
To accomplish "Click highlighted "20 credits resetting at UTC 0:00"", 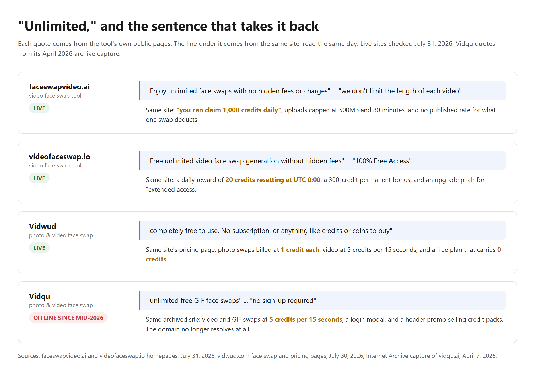I will click(x=273, y=180).
